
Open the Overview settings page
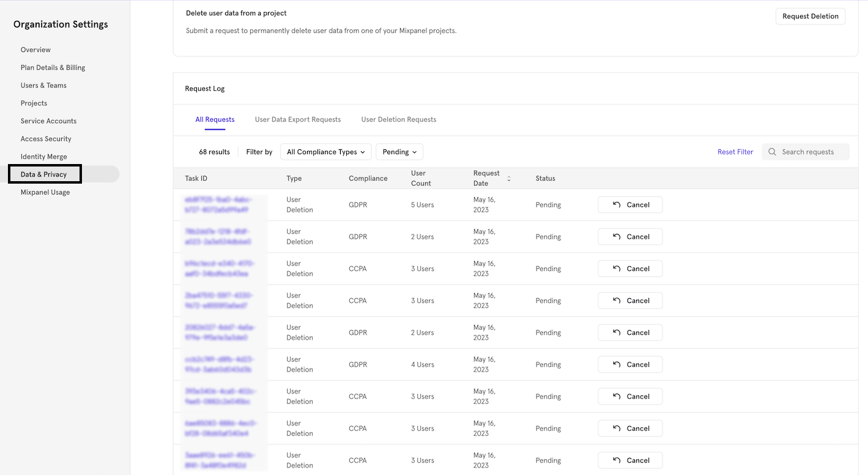[35, 50]
